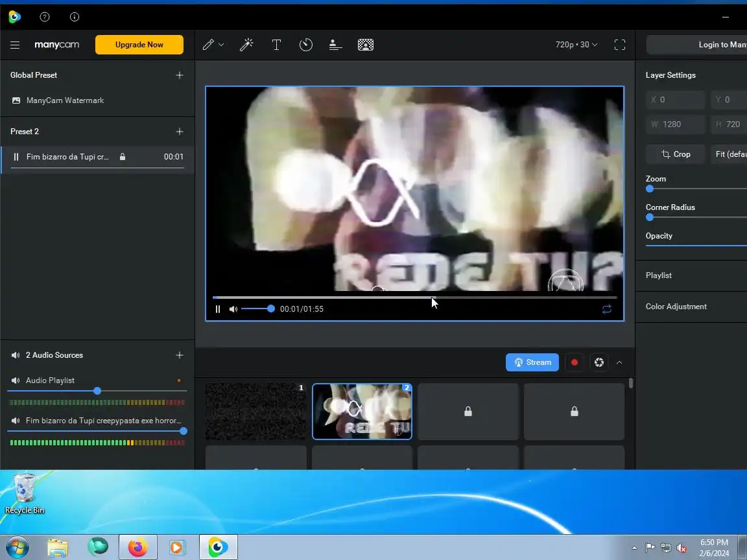Viewport: 747px width, 560px height.
Task: Select the draw pencil tool
Action: [208, 45]
